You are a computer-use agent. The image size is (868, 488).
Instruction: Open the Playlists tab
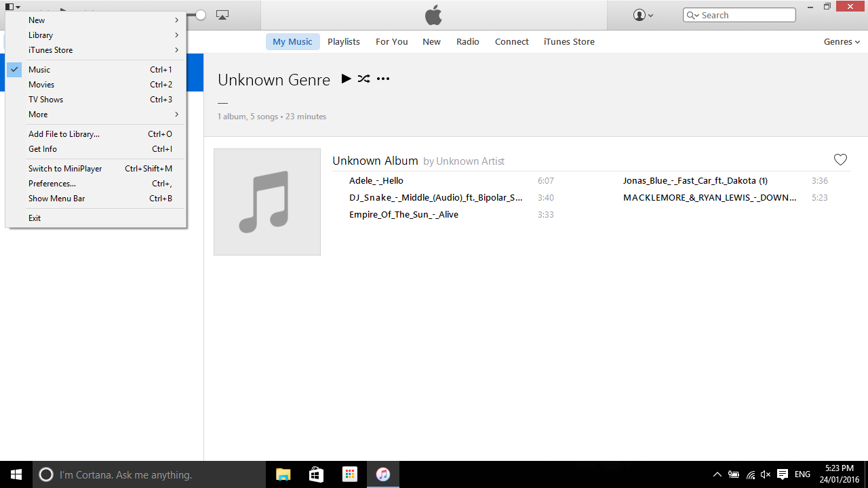(x=344, y=41)
